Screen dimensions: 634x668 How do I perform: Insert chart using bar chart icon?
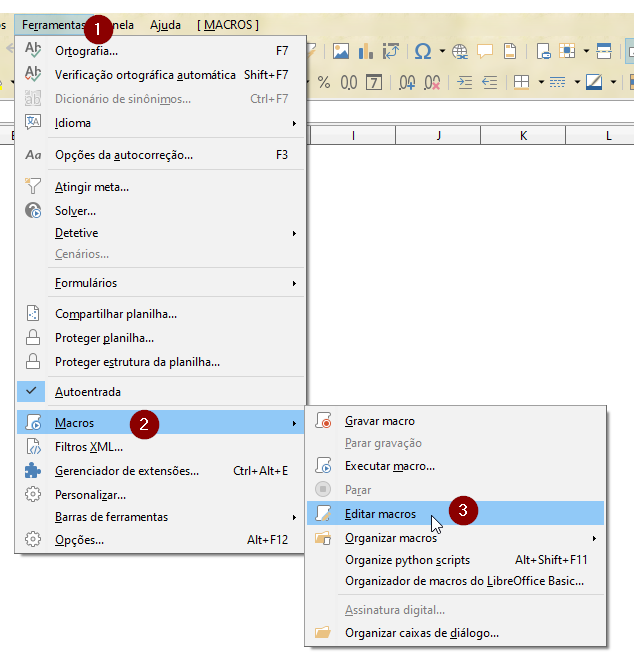coord(366,51)
